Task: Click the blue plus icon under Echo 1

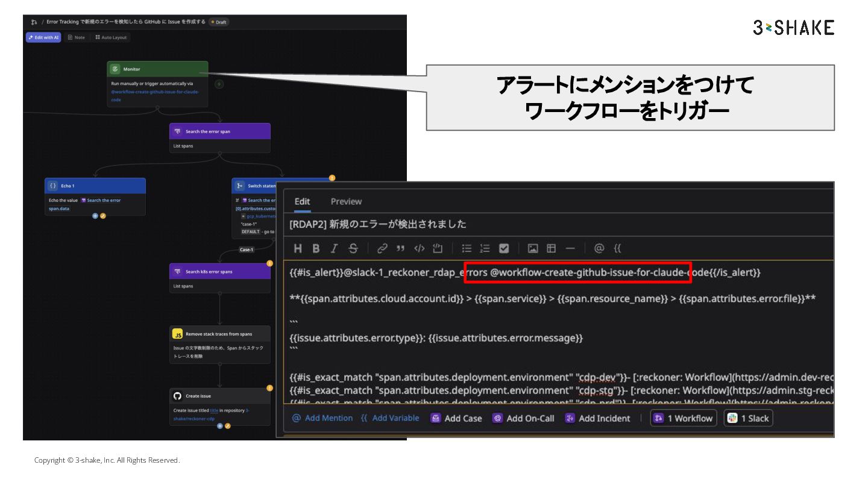Action: (95, 216)
